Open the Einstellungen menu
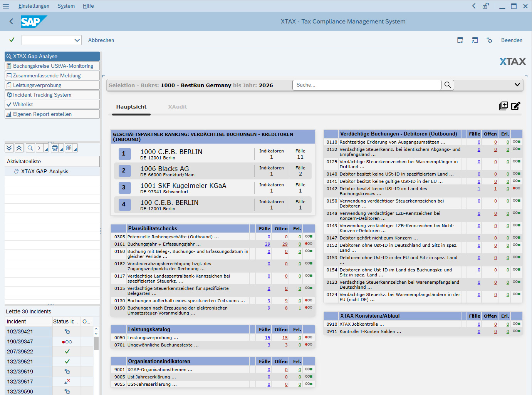 [x=34, y=6]
